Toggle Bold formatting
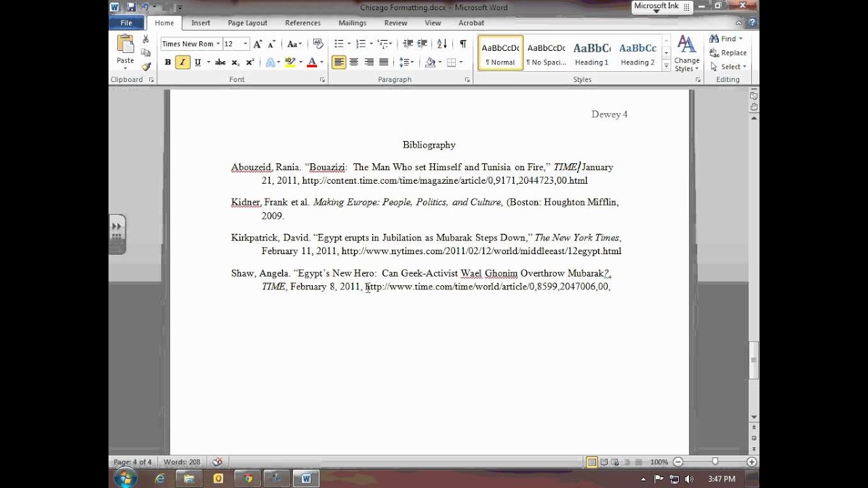Image resolution: width=868 pixels, height=488 pixels. (x=167, y=62)
